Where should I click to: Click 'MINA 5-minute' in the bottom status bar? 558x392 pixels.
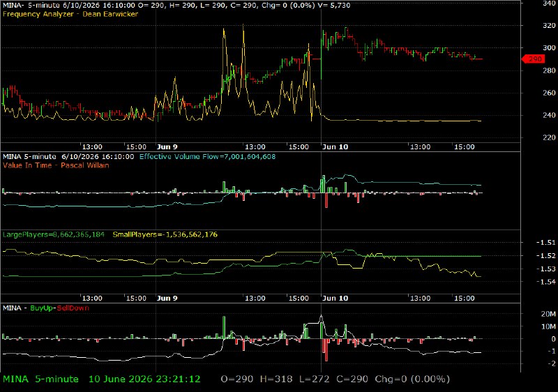click(40, 379)
